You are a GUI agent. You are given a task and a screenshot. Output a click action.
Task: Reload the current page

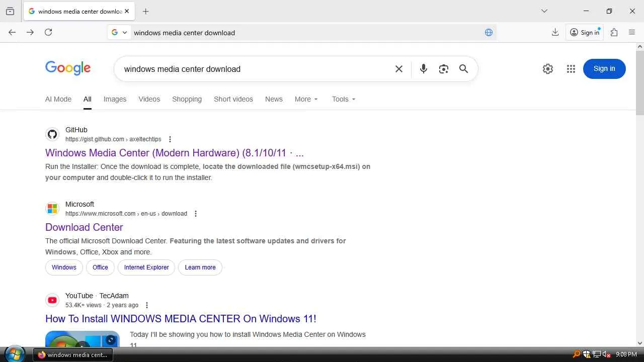tap(48, 32)
